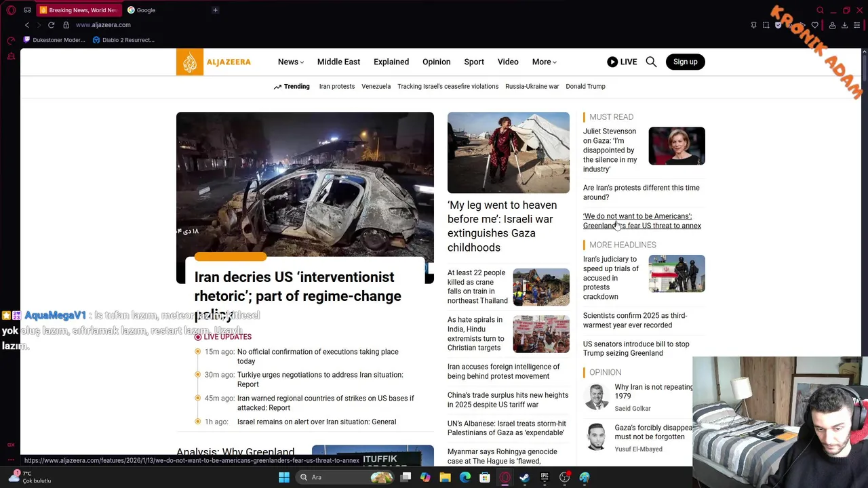
Task: Open the Hindu extremists Christian targets story
Action: (475, 333)
